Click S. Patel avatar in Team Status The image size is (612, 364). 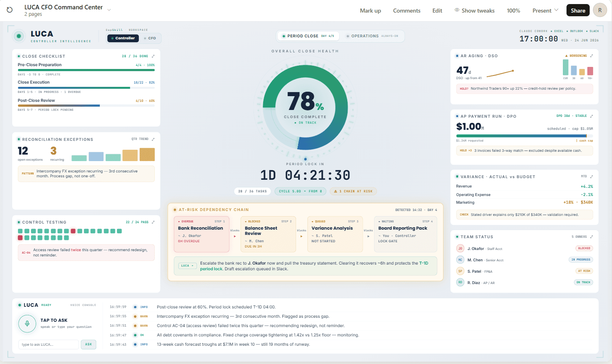click(x=460, y=271)
